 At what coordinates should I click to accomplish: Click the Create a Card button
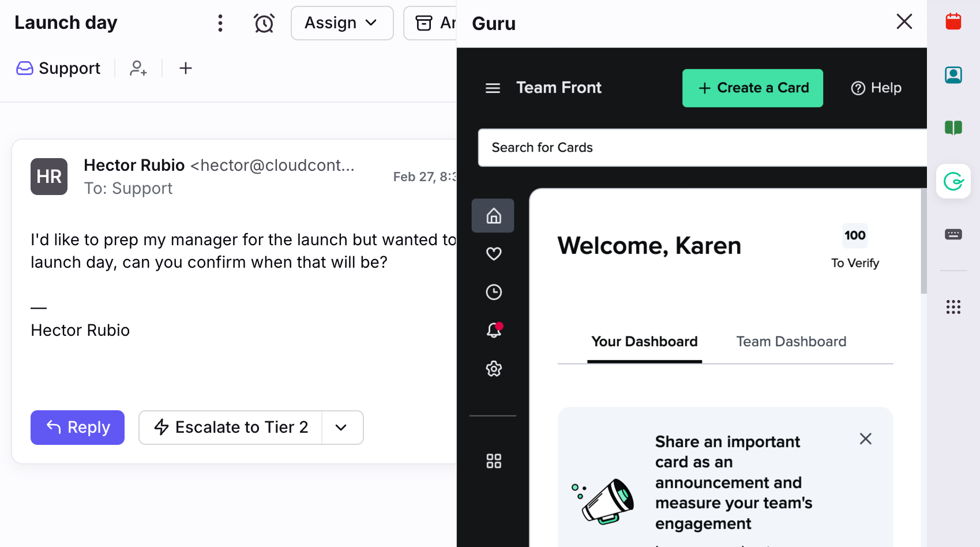(x=752, y=88)
